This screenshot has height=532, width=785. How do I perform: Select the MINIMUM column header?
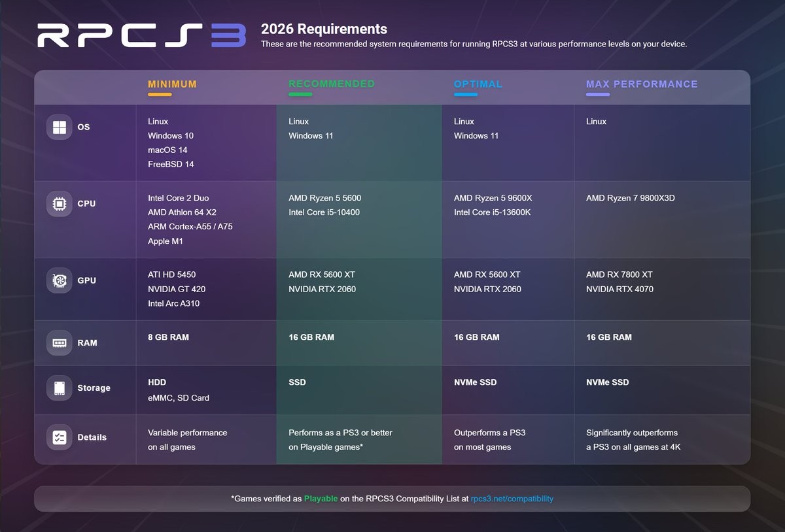(172, 84)
